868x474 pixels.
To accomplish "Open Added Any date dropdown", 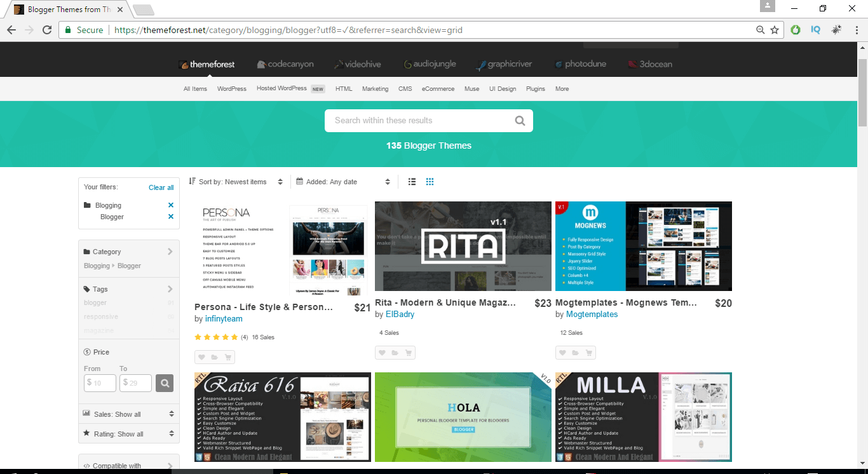I will [343, 182].
